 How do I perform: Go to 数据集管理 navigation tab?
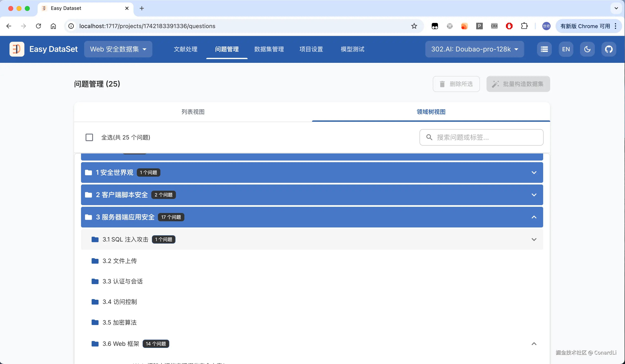[269, 49]
